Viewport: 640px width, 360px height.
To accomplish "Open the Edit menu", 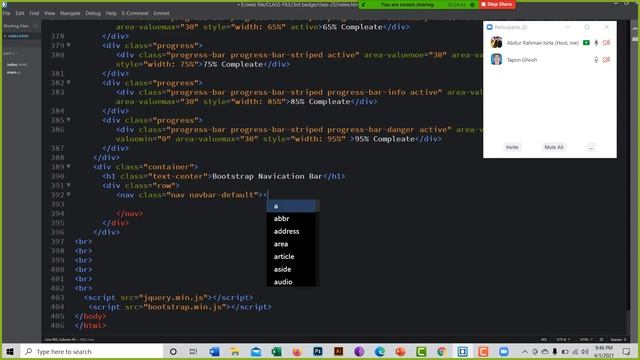I will coord(20,13).
